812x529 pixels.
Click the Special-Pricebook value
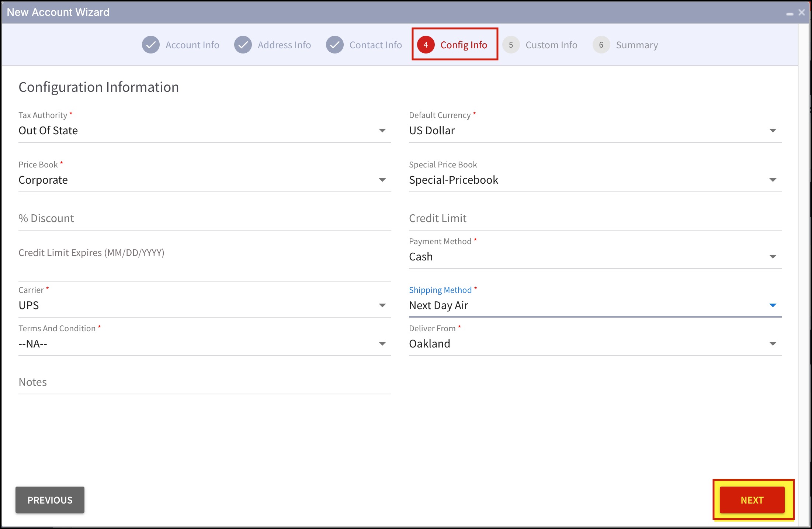(x=454, y=180)
